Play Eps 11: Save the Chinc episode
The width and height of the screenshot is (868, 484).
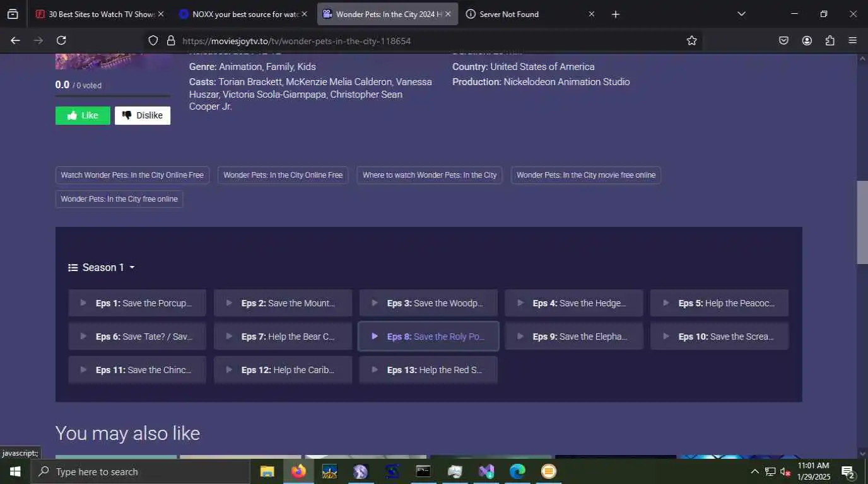(x=138, y=370)
